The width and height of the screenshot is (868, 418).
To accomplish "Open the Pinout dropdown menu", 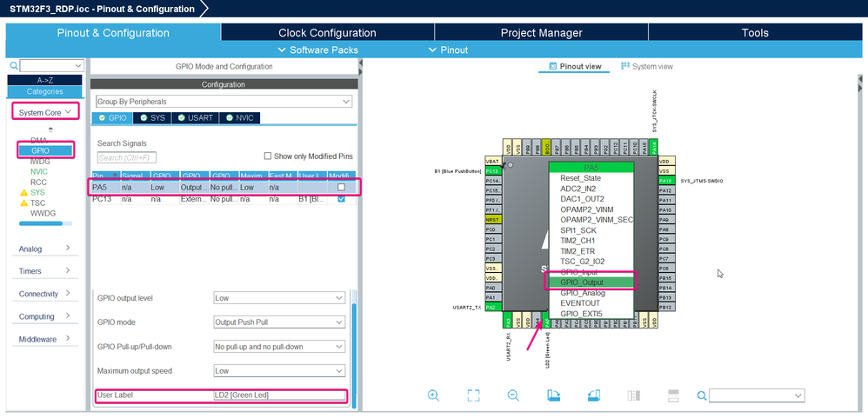I will click(x=449, y=50).
